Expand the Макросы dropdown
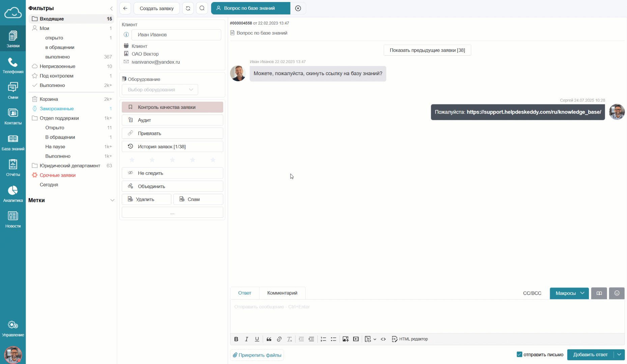627x364 pixels. [x=569, y=293]
